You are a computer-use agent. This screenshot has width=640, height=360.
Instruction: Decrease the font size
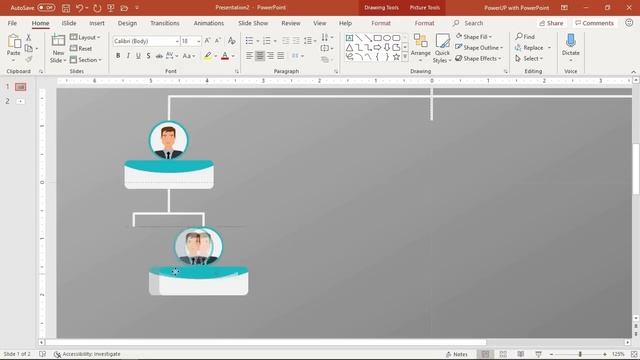[218, 40]
